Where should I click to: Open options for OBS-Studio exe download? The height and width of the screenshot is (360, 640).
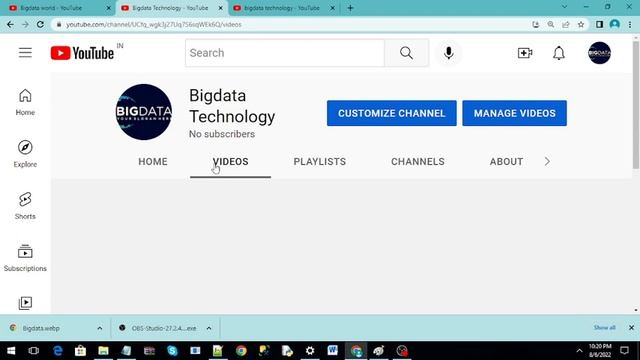209,328
